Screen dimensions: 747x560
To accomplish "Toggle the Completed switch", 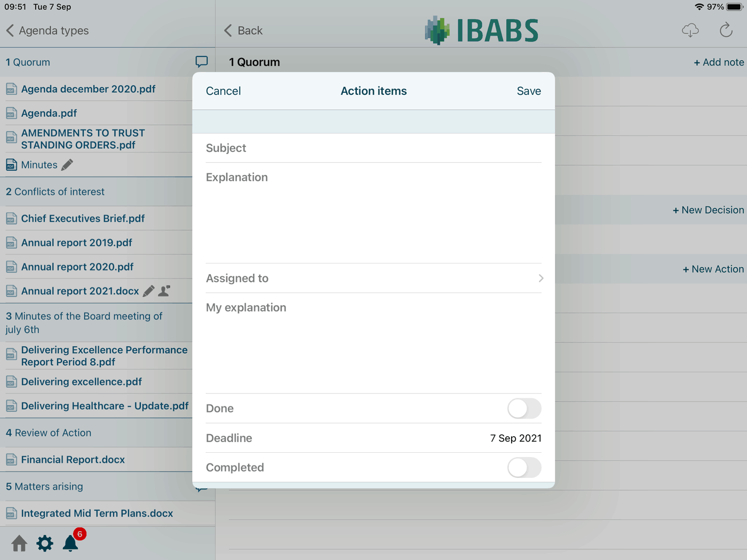I will click(x=524, y=468).
